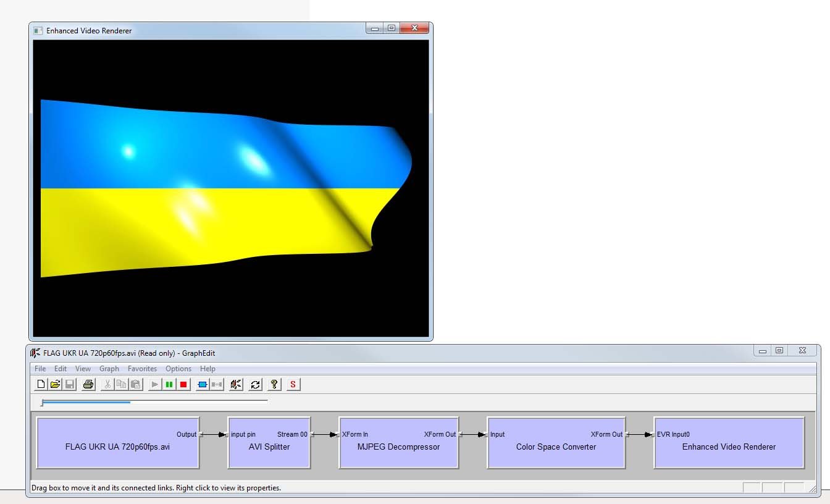Screen dimensions: 830x504
Task: Open the Graph menu
Action: (109, 369)
